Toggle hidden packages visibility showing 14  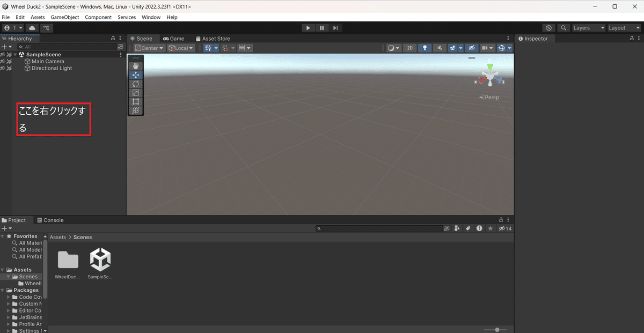pyautogui.click(x=505, y=228)
